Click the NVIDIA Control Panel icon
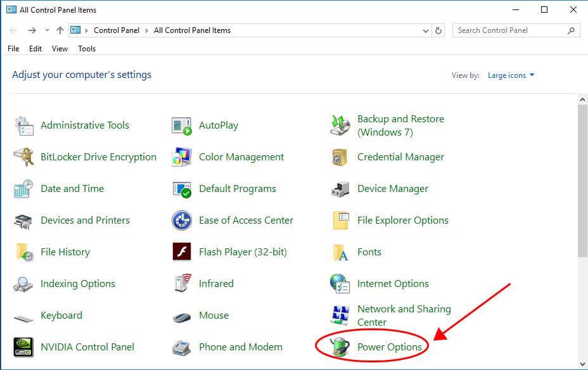This screenshot has width=588, height=370. tap(23, 347)
